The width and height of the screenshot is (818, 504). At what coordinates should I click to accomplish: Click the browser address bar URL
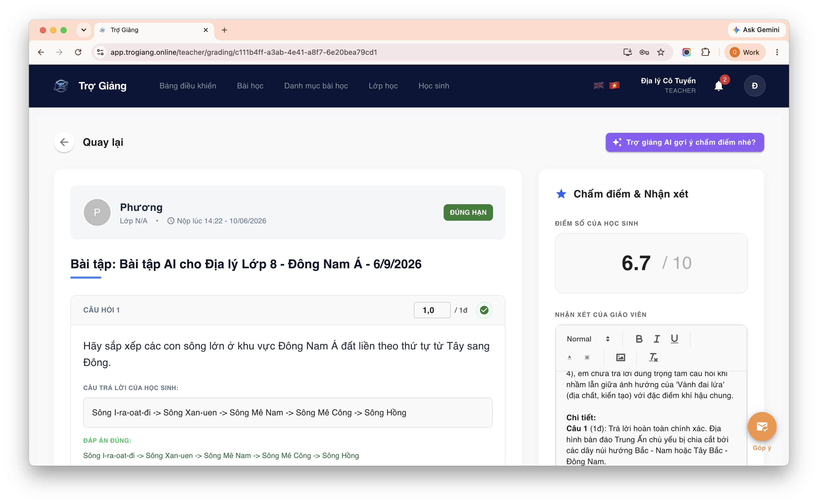(244, 52)
